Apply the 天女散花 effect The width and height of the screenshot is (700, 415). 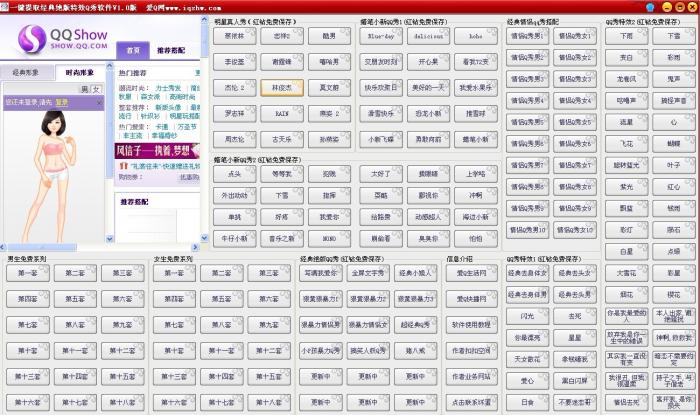527,359
